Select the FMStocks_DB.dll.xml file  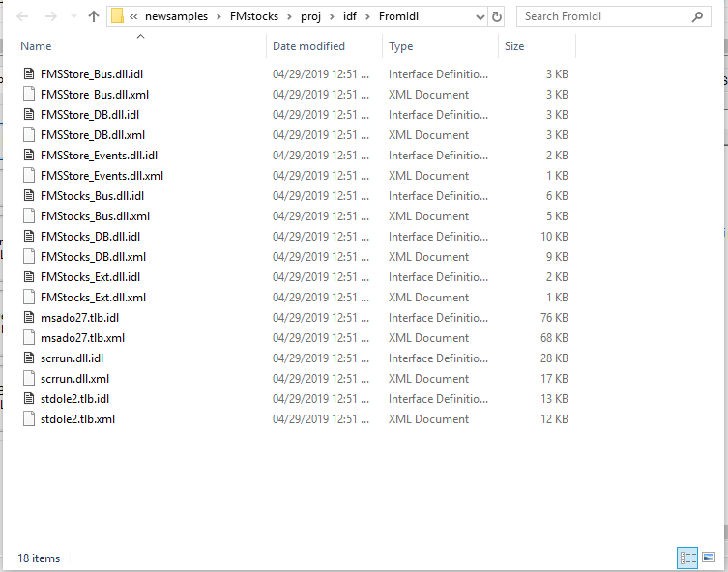pos(93,257)
